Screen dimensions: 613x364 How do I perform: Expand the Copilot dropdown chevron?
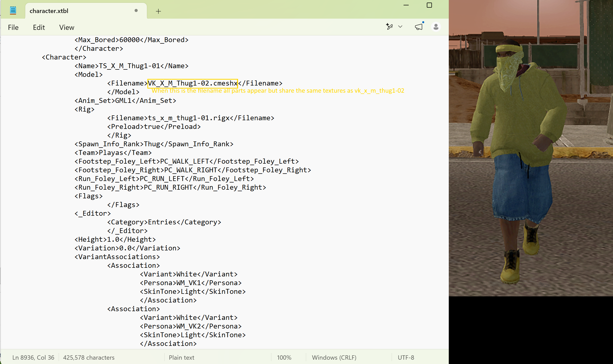(x=400, y=27)
